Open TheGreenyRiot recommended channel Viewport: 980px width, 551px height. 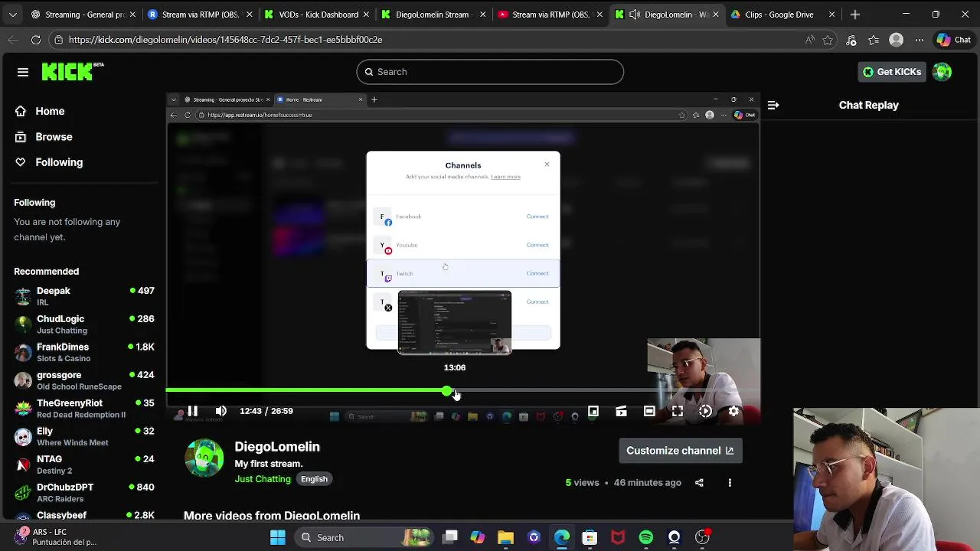[84, 409]
